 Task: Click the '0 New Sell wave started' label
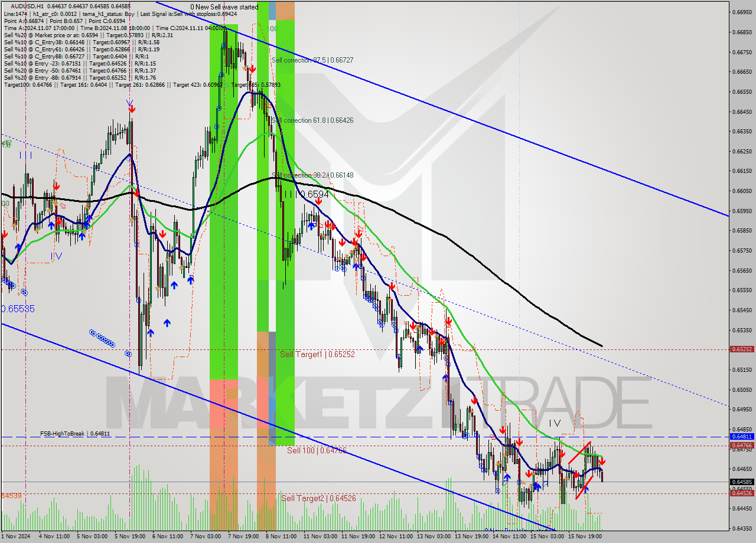tap(224, 7)
